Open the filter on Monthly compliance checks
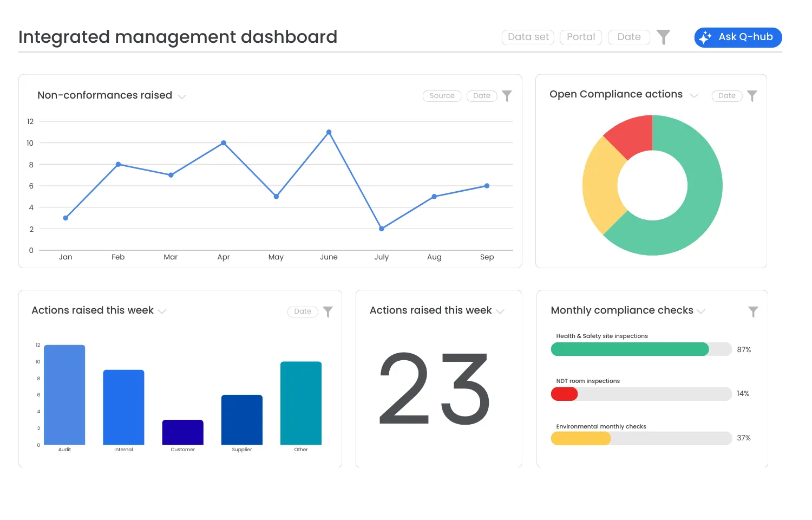This screenshot has width=812, height=520. pos(753,311)
